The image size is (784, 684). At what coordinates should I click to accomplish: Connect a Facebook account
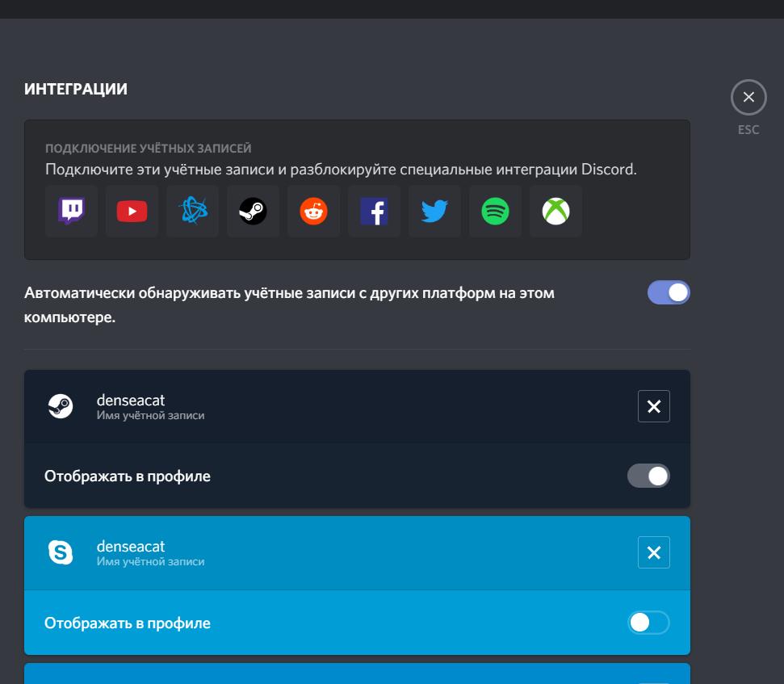(374, 211)
